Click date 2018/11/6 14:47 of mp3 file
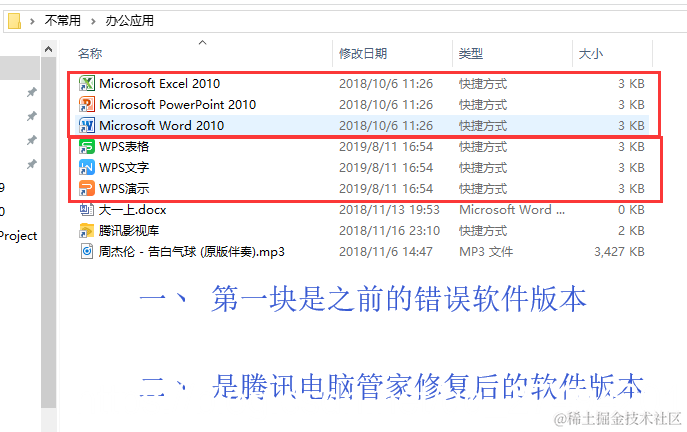The width and height of the screenshot is (687, 432). pos(386,251)
